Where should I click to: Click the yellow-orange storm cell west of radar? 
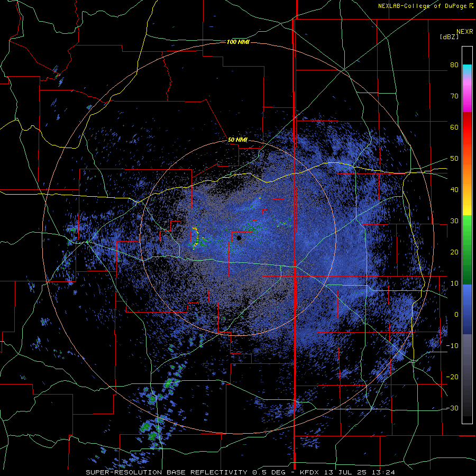pyautogui.click(x=196, y=237)
